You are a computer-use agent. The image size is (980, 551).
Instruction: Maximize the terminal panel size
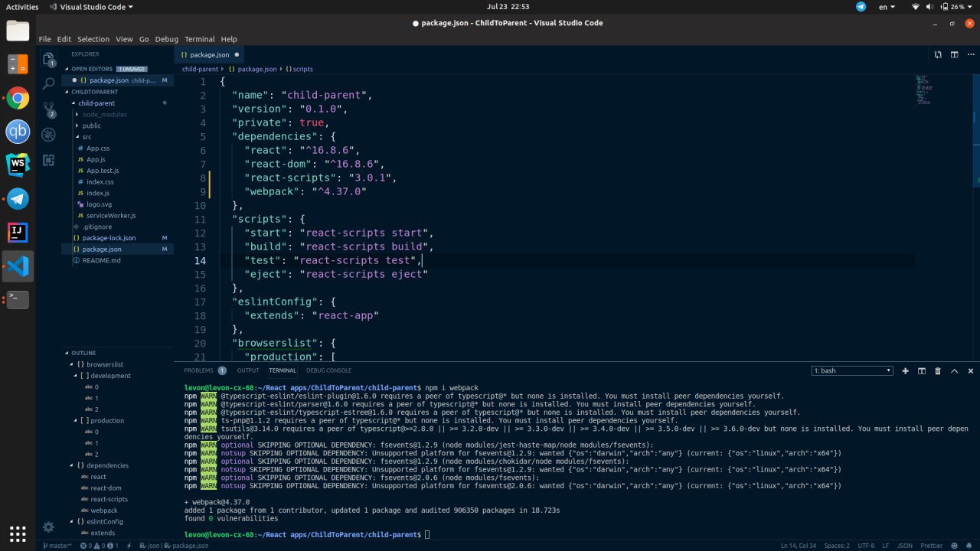pyautogui.click(x=954, y=370)
